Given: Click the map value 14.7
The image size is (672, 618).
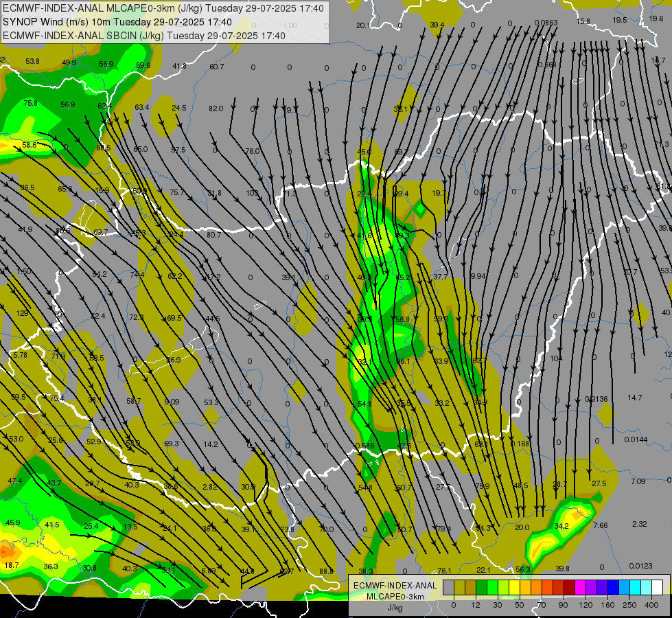Looking at the screenshot, I should point(635,398).
